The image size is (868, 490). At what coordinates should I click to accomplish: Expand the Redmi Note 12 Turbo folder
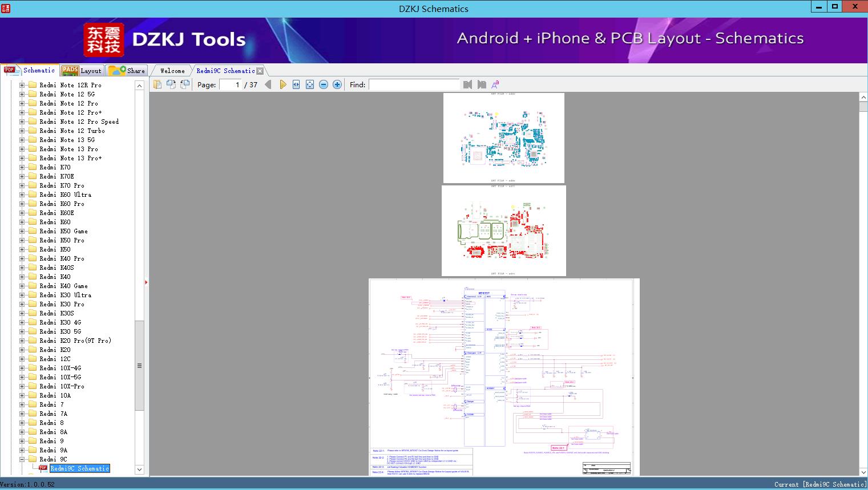click(22, 131)
